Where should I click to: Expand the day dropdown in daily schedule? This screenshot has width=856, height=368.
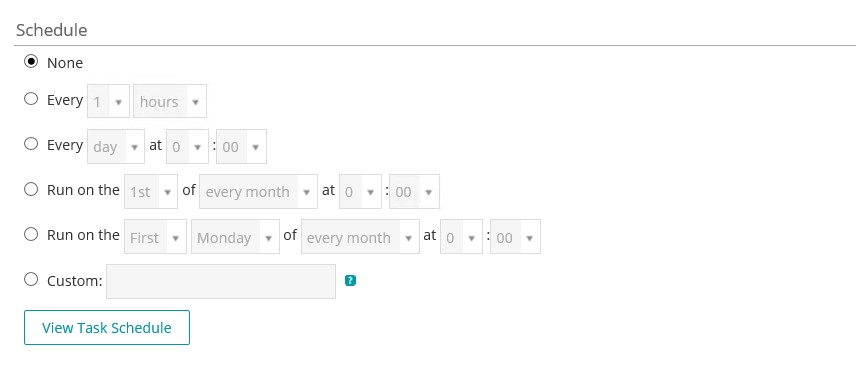(116, 146)
